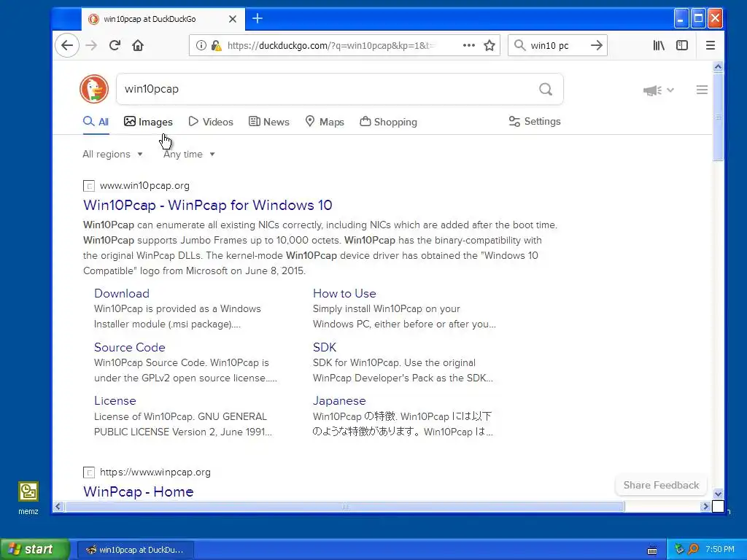This screenshot has height=560, width=747.
Task: Open the Firefox hamburger menu
Action: [x=711, y=45]
